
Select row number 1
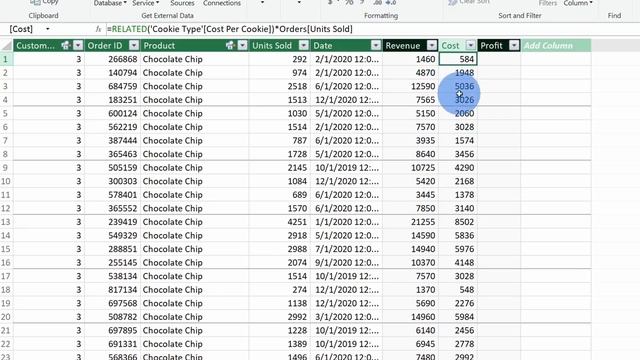click(x=6, y=59)
